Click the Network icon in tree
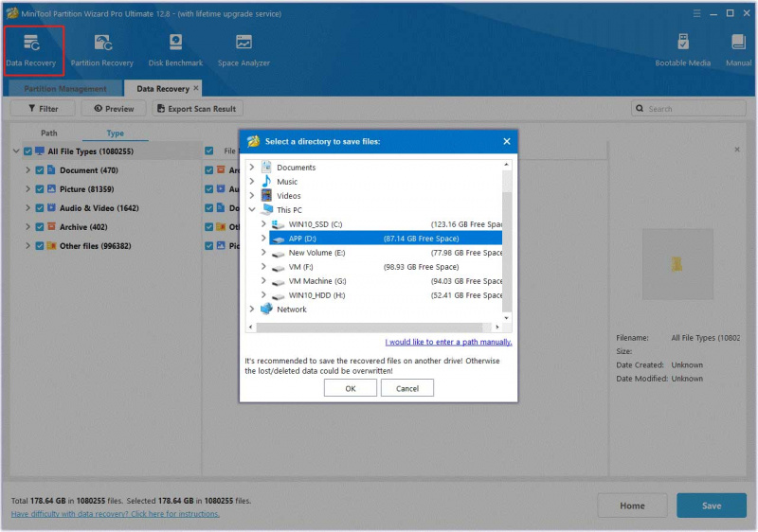The width and height of the screenshot is (758, 532). (266, 309)
